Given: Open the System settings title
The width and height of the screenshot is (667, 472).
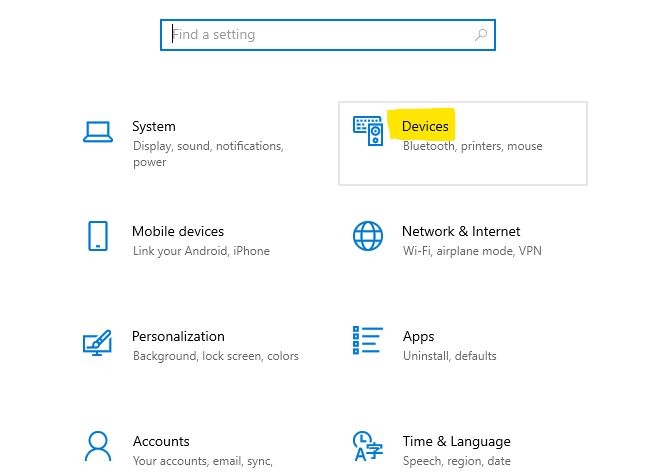Looking at the screenshot, I should tap(154, 126).
